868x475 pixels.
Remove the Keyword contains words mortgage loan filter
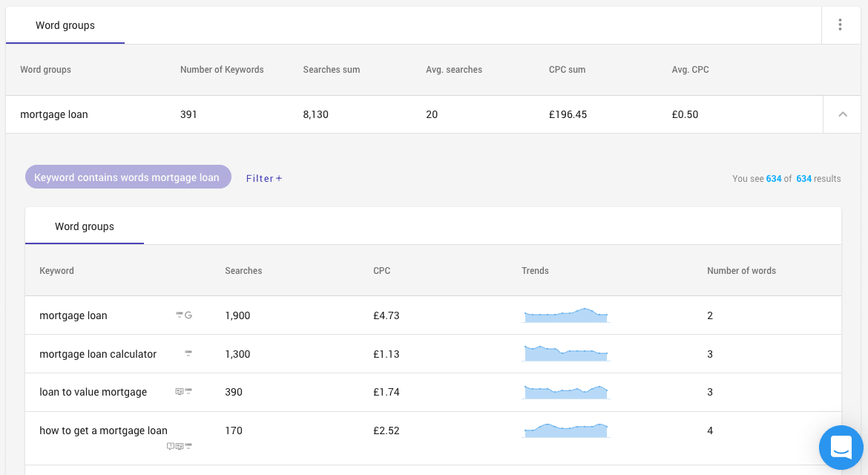coord(128,177)
